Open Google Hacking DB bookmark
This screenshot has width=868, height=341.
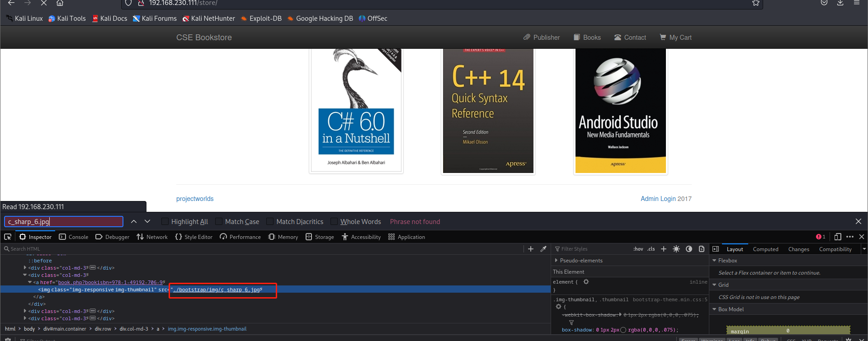pyautogui.click(x=320, y=19)
